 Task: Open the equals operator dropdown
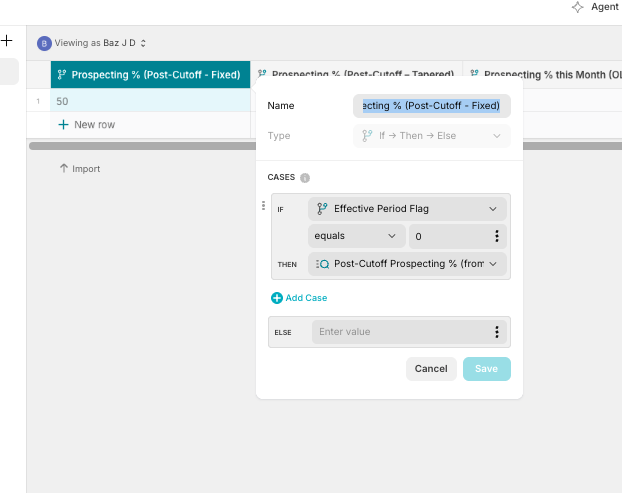356,236
